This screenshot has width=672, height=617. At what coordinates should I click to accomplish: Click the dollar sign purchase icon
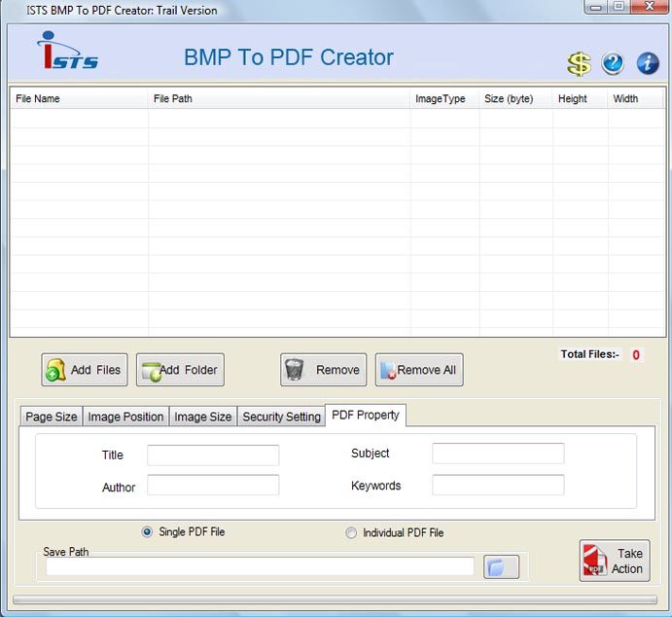[579, 64]
